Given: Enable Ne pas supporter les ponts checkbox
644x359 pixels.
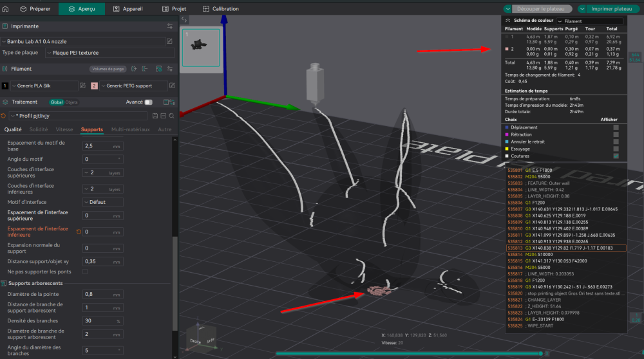Looking at the screenshot, I should pyautogui.click(x=85, y=272).
